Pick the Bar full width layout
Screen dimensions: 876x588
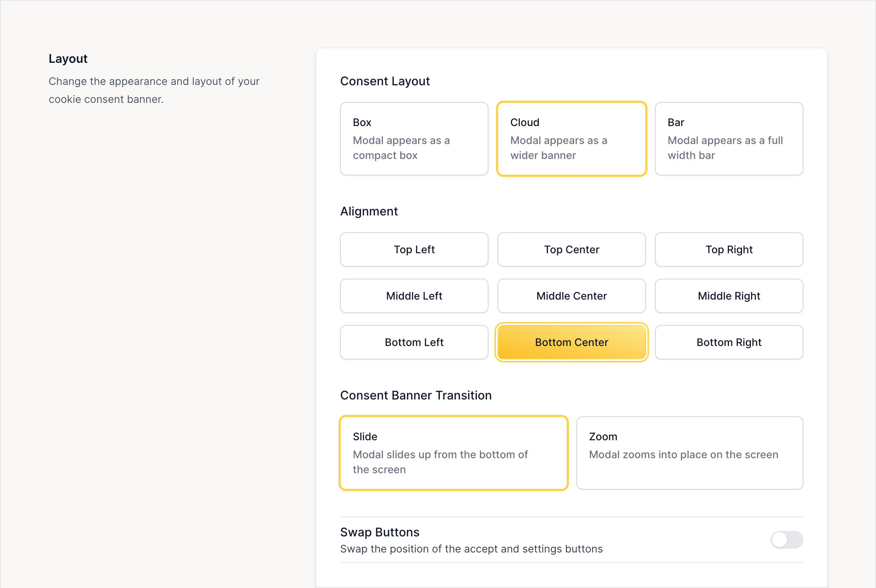[729, 139]
